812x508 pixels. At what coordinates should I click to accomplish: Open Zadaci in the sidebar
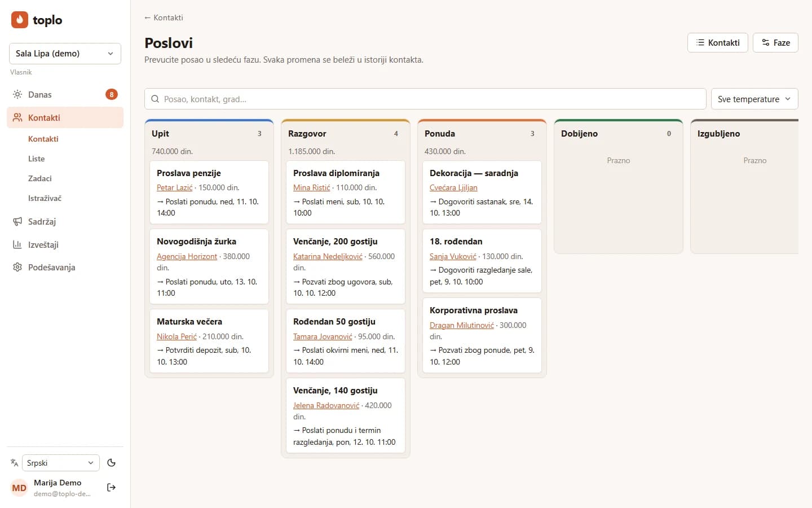pos(40,178)
